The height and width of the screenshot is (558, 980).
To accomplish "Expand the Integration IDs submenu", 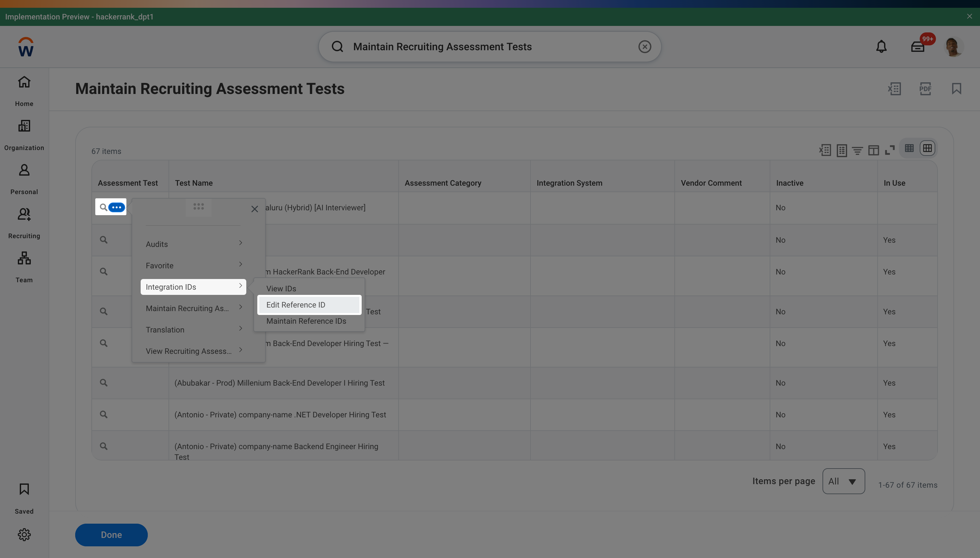I will [x=193, y=287].
